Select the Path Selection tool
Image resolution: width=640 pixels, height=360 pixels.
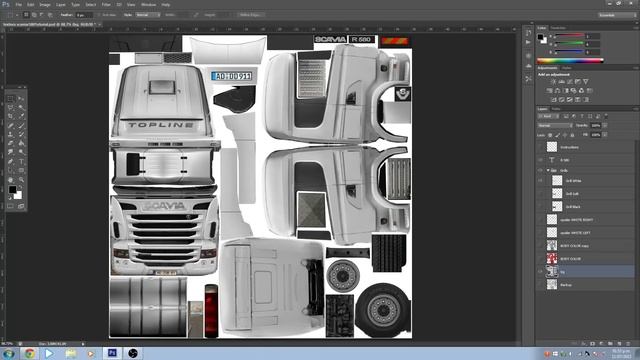[x=11, y=170]
